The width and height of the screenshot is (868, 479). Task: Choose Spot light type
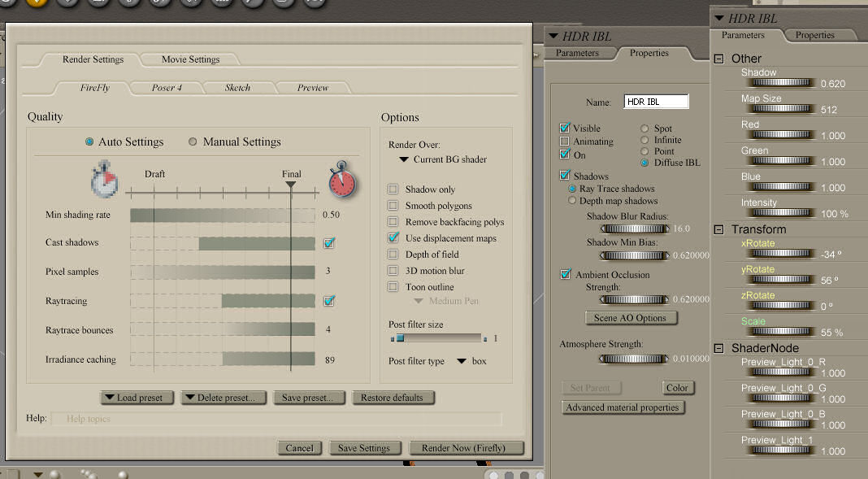coord(644,128)
